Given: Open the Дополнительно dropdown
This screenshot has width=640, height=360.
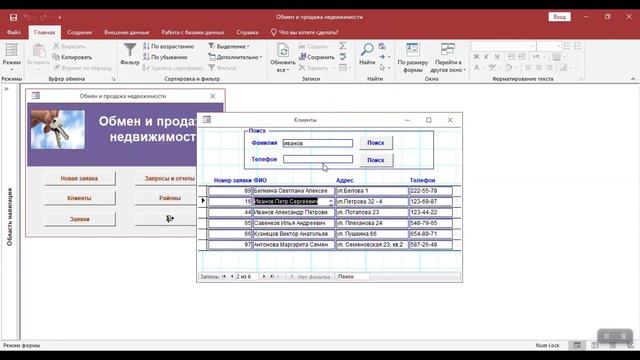Looking at the screenshot, I should pyautogui.click(x=235, y=57).
